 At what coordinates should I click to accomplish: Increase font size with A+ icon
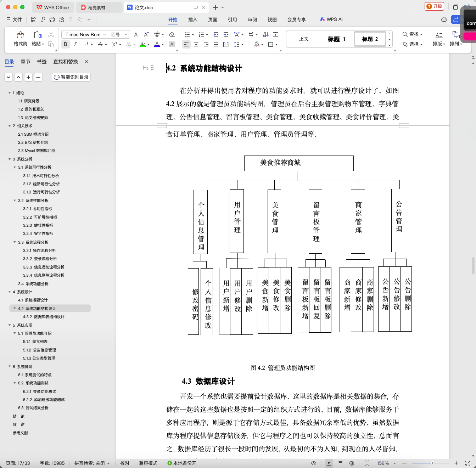point(136,34)
